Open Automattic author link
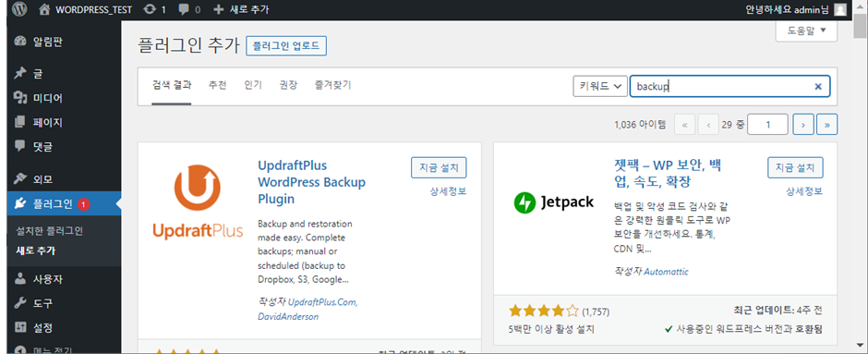The width and height of the screenshot is (868, 354). [x=667, y=272]
